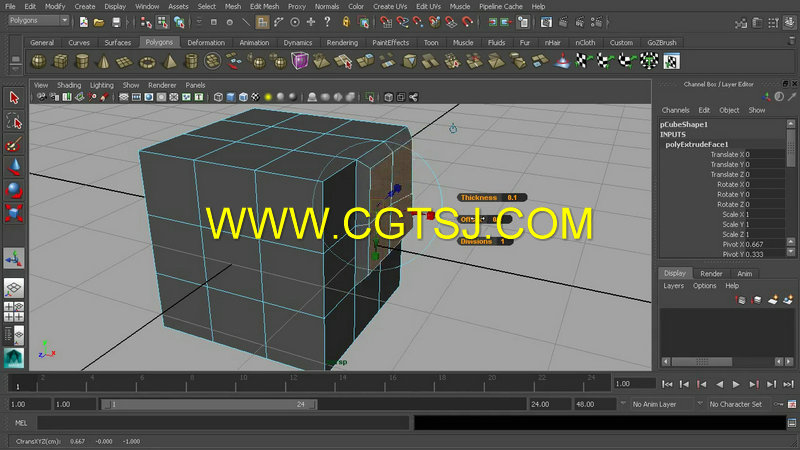Viewport: 800px width, 450px height.
Task: Create a polygon cylinder from the shelf
Action: (x=82, y=62)
